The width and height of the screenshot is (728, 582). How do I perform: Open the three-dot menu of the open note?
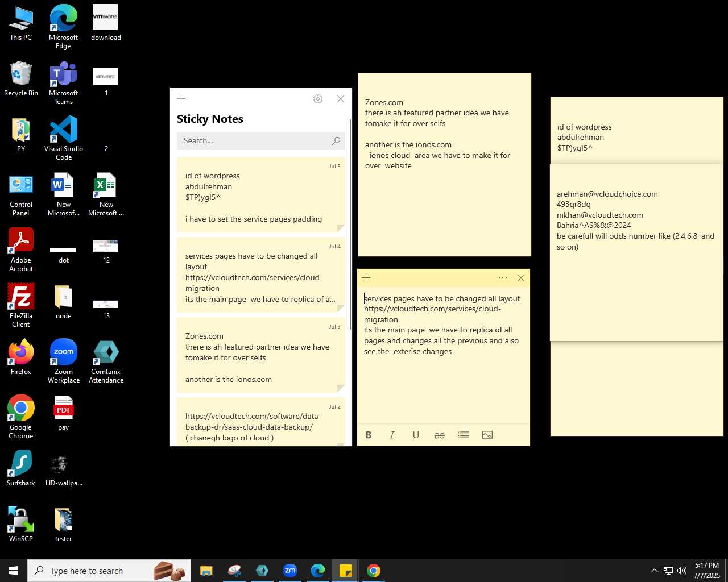click(503, 278)
